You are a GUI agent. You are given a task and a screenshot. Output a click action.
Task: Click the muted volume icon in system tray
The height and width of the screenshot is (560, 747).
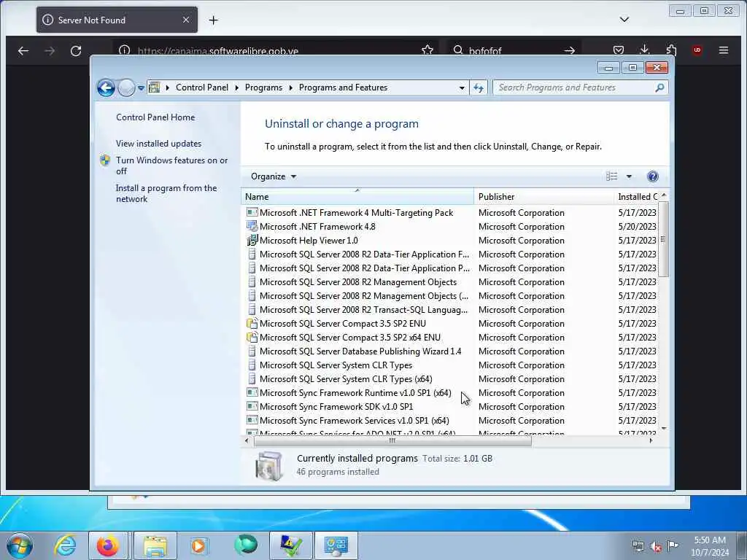(656, 547)
